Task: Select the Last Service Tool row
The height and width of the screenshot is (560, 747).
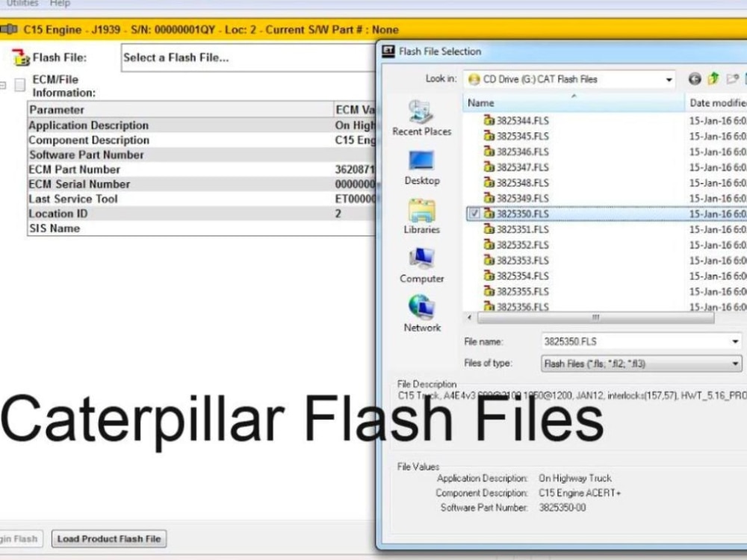Action: [x=202, y=199]
